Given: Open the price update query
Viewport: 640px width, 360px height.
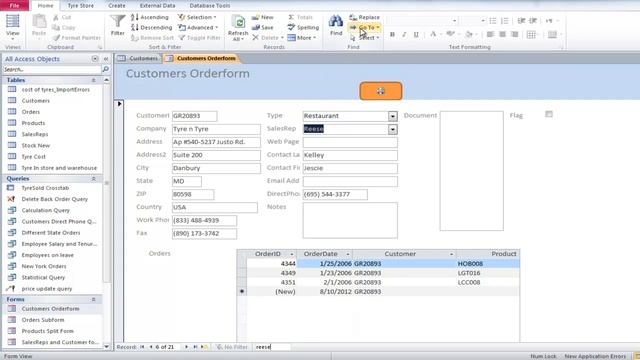Looking at the screenshot, I should [x=47, y=289].
